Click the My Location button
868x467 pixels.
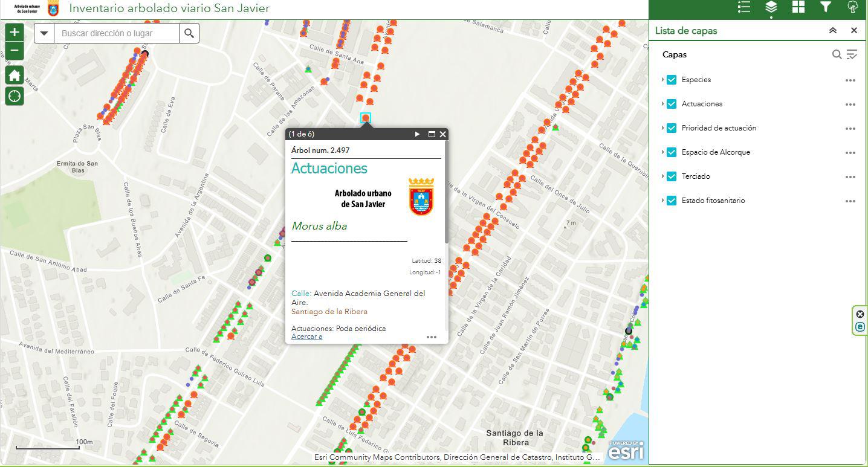(15, 96)
